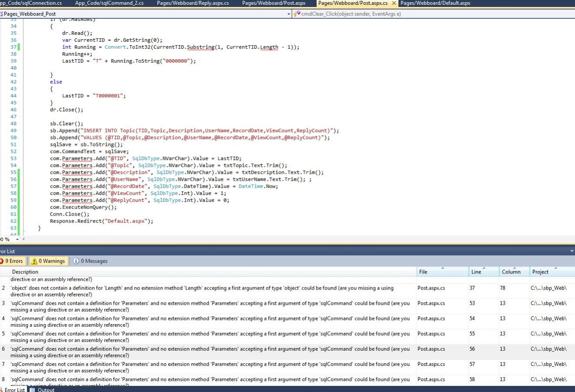575x392 pixels.
Task: Click the dr.Close(); code line
Action: click(x=66, y=110)
